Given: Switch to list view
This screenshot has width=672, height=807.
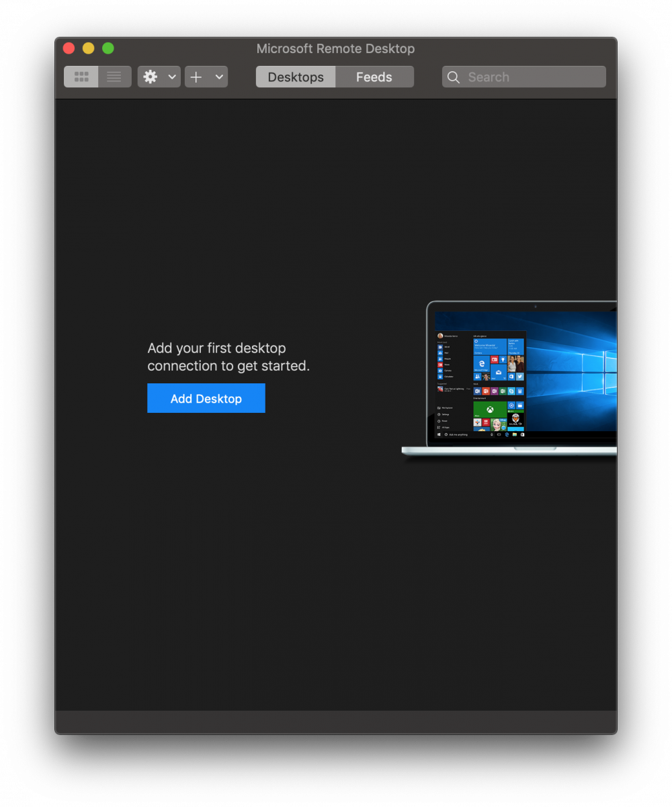Looking at the screenshot, I should (x=114, y=77).
